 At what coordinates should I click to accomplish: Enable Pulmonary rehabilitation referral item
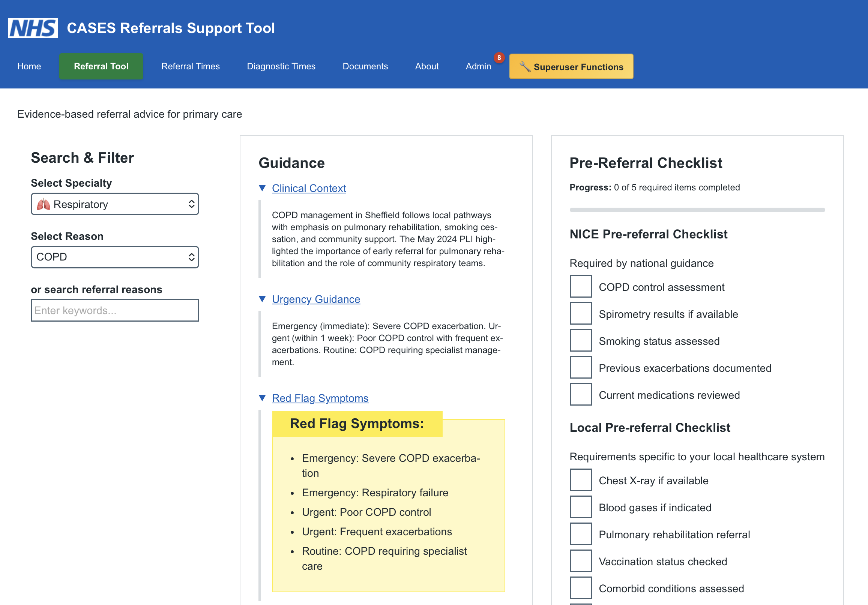click(581, 534)
